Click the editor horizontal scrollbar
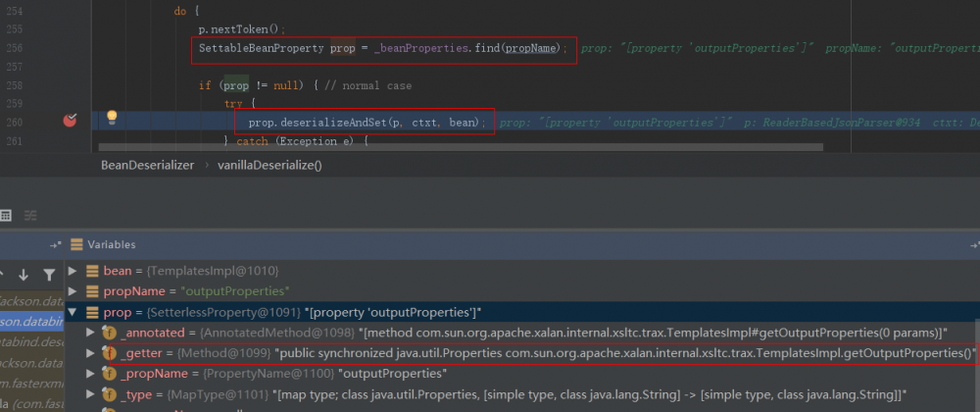980x412 pixels. (461, 147)
